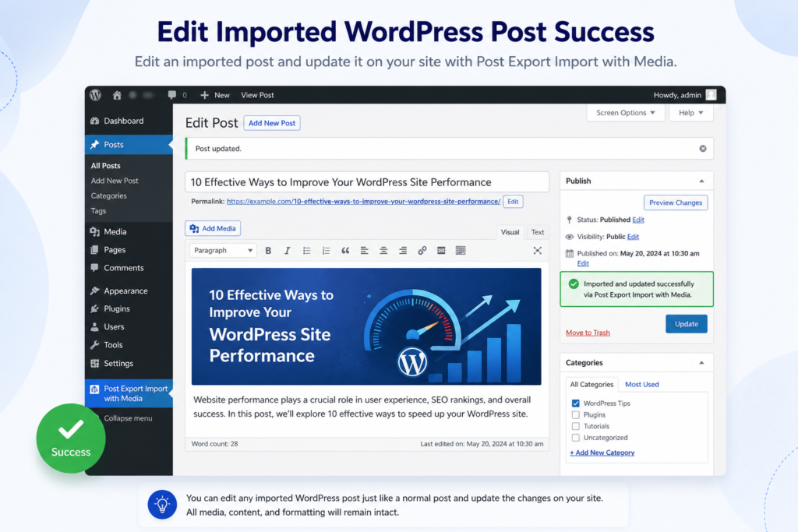Align text center in the editor
798x532 pixels.
tap(383, 250)
